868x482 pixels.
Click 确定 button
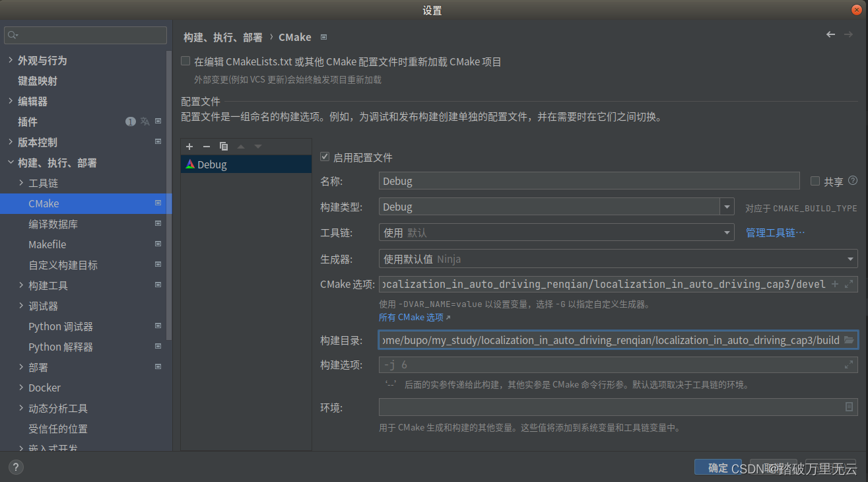pos(718,467)
